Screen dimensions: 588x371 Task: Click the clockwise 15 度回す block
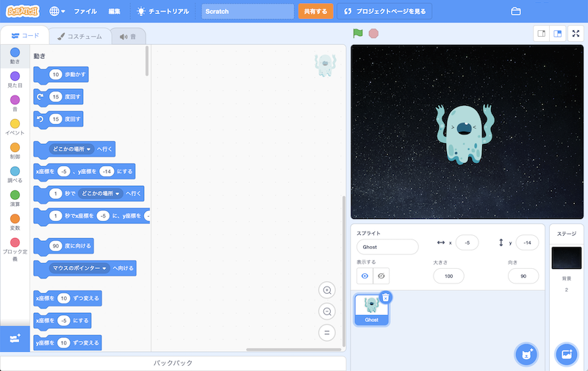pos(59,97)
